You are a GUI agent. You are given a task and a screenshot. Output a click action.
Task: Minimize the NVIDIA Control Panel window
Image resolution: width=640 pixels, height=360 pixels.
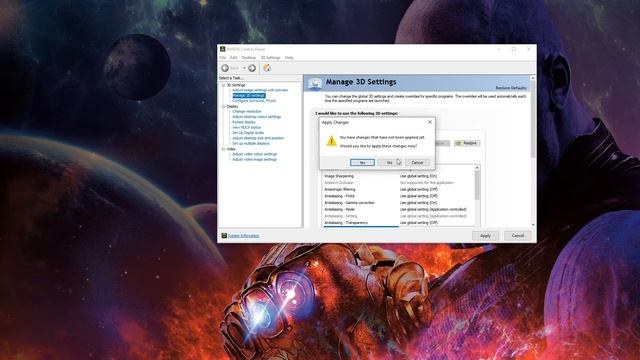[x=499, y=49]
